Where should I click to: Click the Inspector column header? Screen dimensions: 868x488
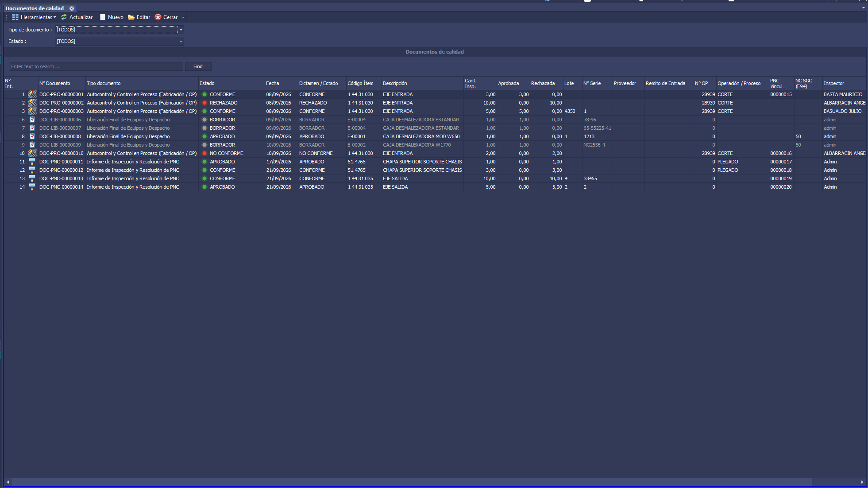point(844,83)
